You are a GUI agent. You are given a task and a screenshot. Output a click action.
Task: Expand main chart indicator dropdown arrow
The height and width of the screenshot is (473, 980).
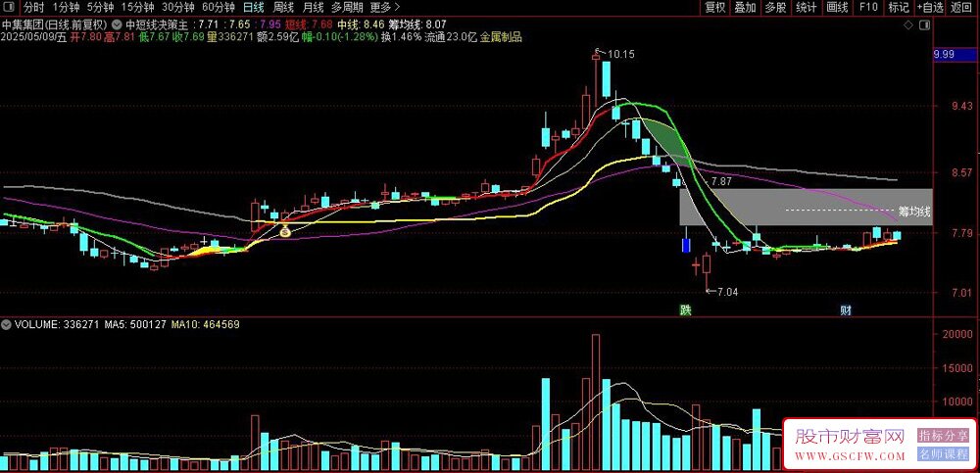[x=117, y=24]
